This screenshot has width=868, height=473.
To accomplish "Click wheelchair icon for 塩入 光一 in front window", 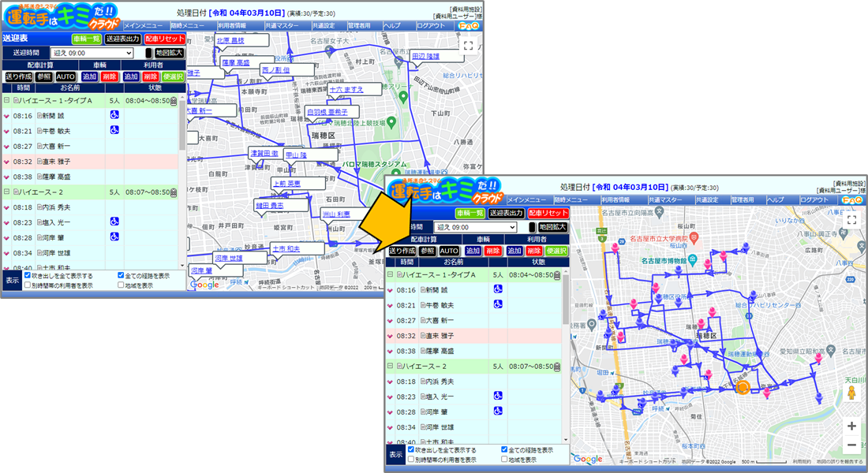I will pyautogui.click(x=498, y=396).
